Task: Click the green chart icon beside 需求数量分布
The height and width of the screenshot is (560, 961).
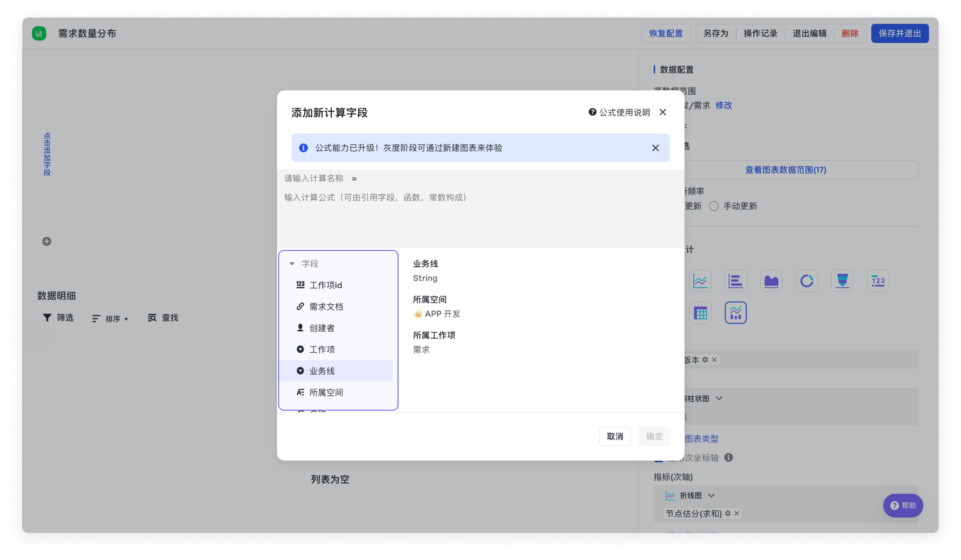Action: pos(39,34)
